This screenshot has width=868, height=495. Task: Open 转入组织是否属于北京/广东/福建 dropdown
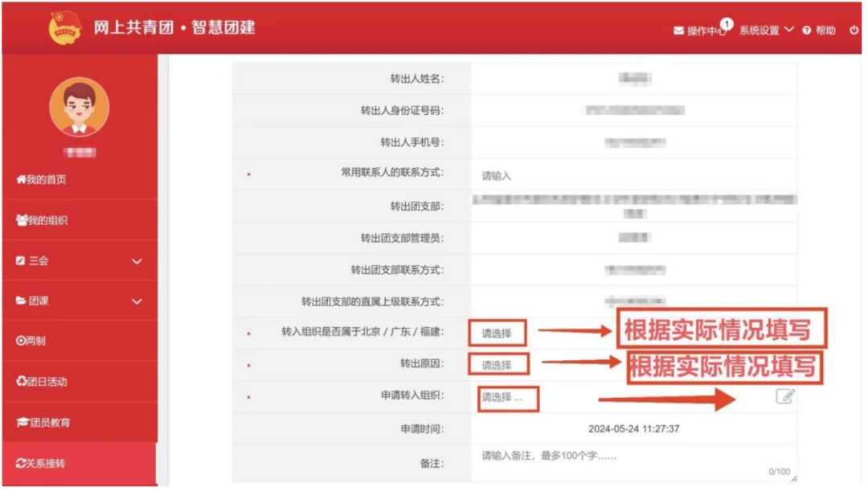tap(497, 333)
